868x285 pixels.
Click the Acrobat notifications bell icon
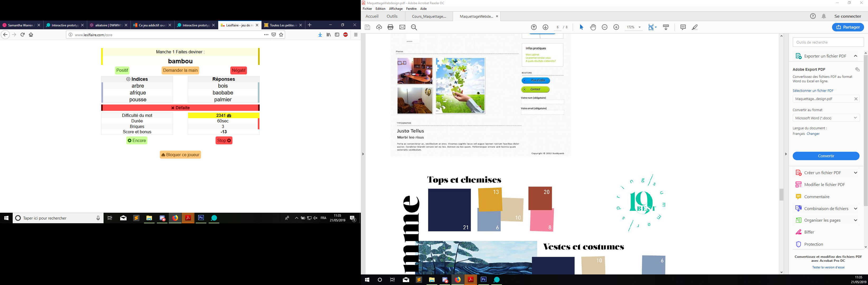[x=824, y=16]
